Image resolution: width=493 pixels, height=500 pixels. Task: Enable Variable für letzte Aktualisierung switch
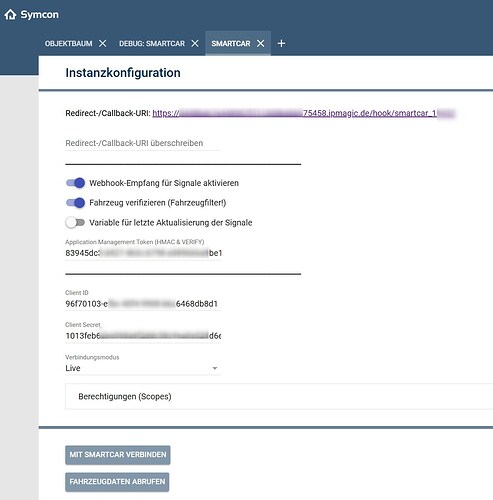[75, 223]
